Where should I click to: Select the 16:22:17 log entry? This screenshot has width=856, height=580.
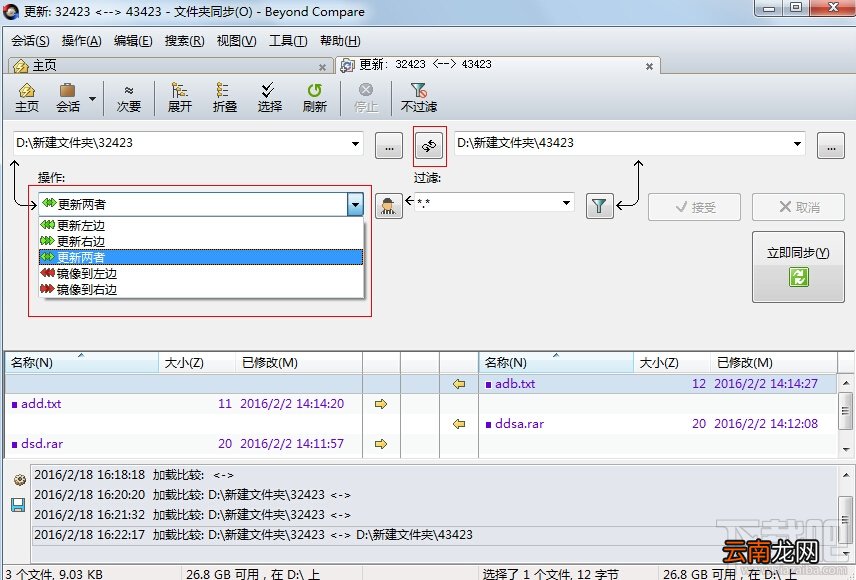pos(434,535)
